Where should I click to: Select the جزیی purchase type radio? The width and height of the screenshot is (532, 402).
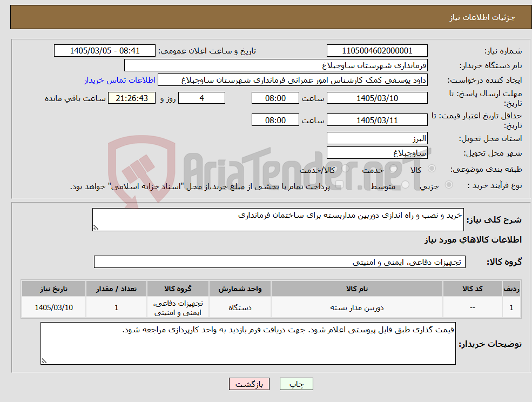tap(448, 184)
